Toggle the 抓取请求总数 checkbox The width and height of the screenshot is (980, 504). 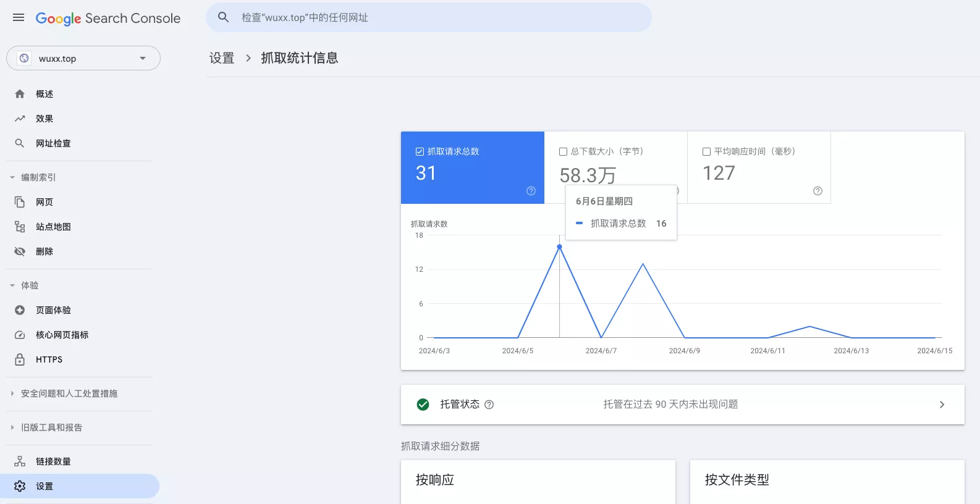[420, 151]
